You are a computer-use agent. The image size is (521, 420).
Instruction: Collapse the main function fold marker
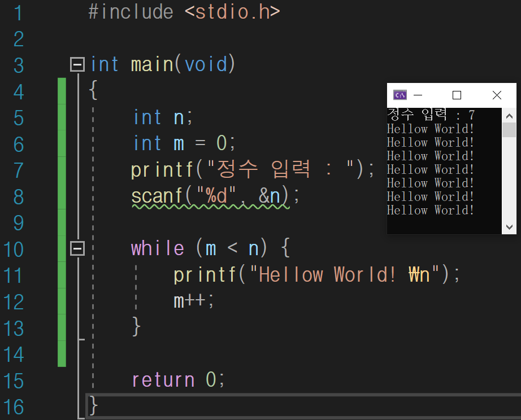pyautogui.click(x=77, y=64)
